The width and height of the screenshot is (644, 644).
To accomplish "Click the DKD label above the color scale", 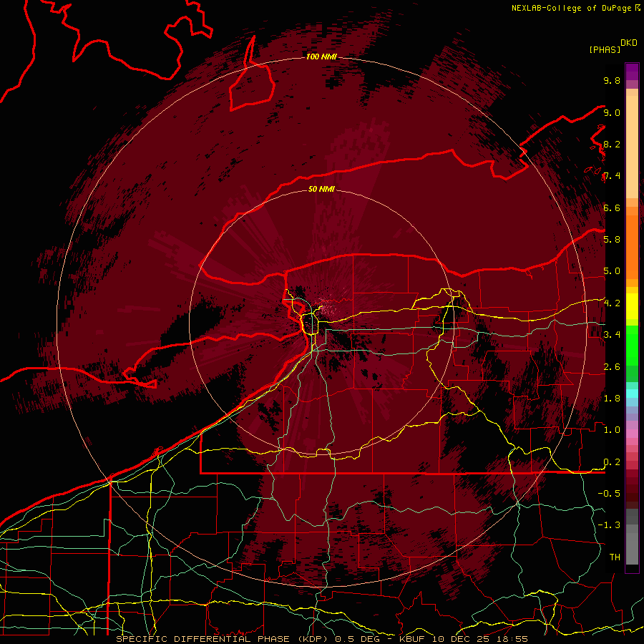I will click(628, 43).
